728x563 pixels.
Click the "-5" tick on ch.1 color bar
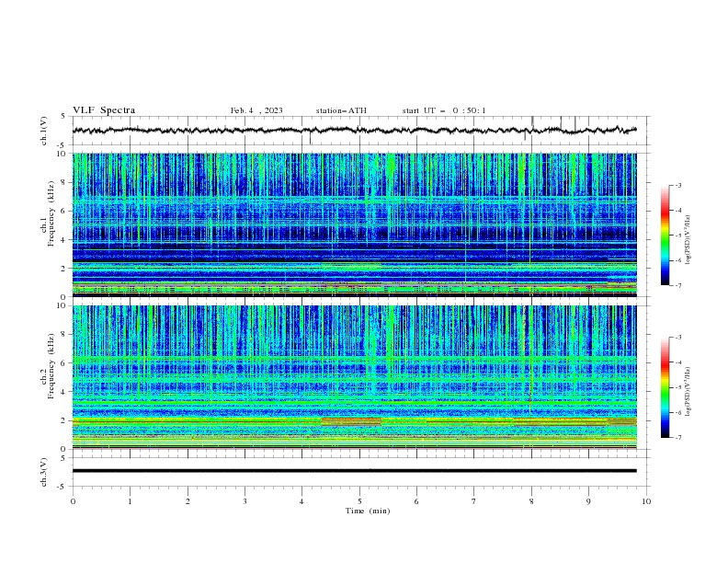(678, 236)
